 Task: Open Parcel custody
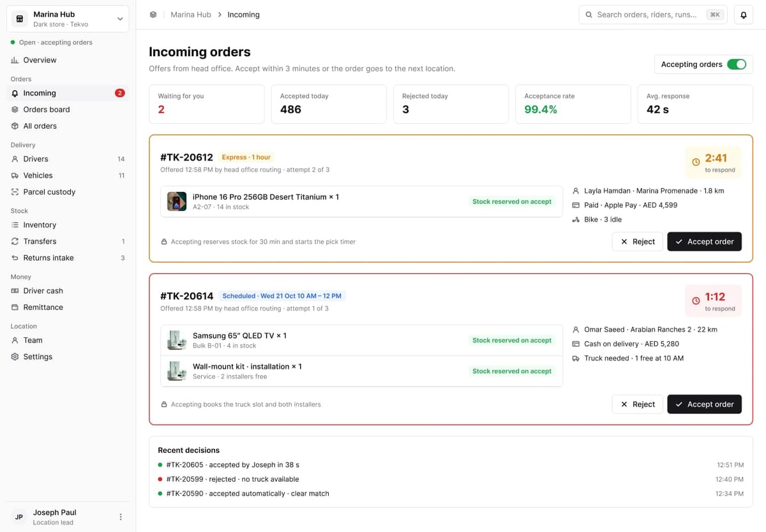[x=68, y=192]
